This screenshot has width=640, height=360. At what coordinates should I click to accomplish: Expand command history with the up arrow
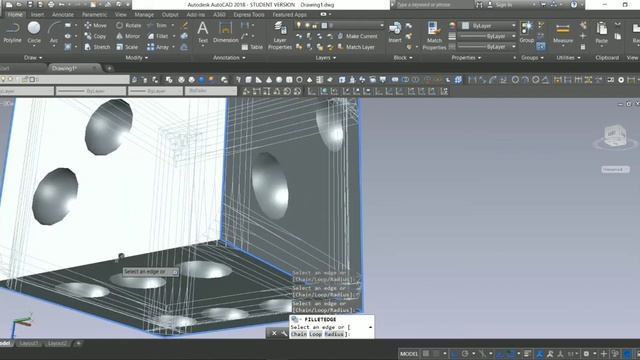click(x=370, y=327)
